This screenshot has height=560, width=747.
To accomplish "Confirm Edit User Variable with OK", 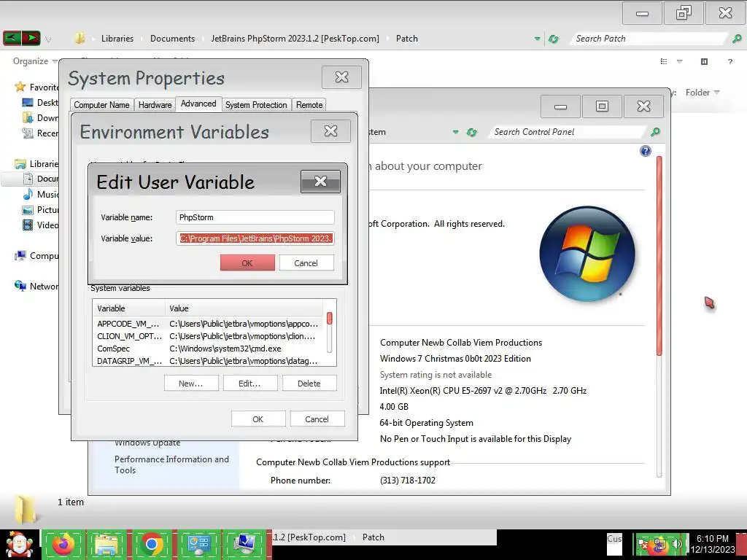I will click(x=247, y=262).
